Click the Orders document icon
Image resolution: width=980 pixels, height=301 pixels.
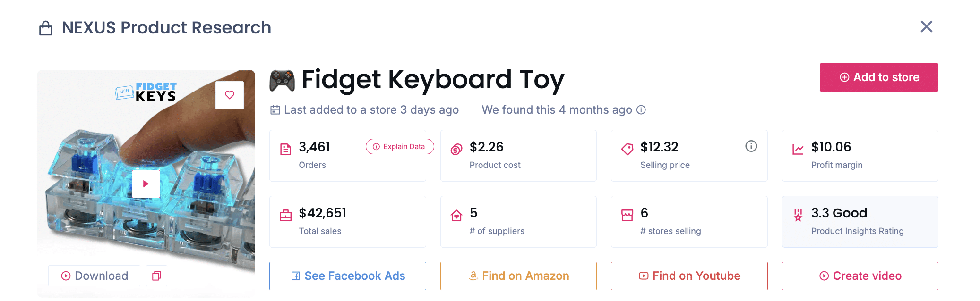point(286,150)
